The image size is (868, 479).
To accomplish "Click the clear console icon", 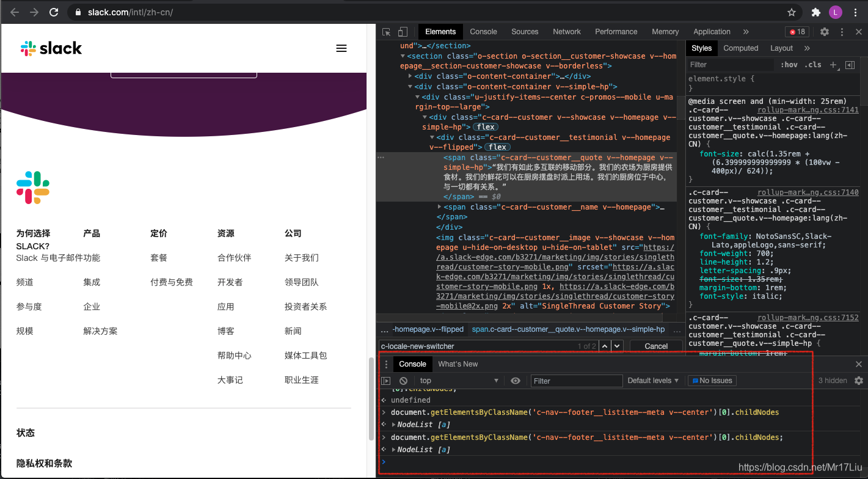I will pyautogui.click(x=403, y=381).
